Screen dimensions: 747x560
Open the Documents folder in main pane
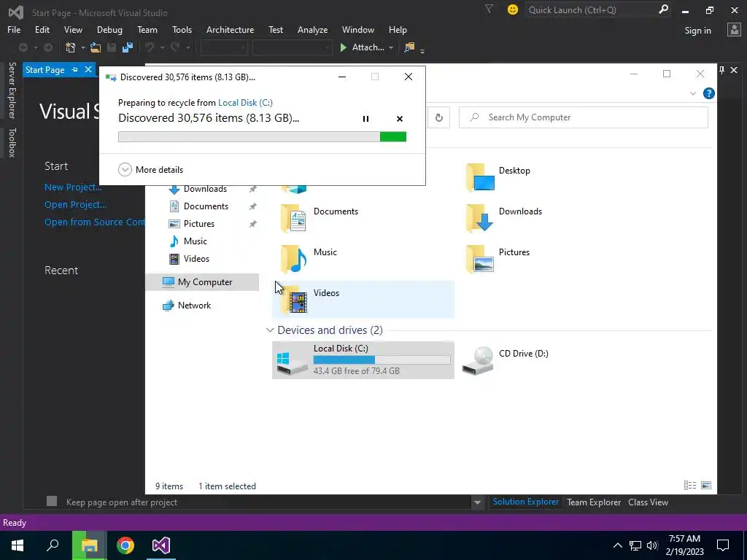pos(320,218)
